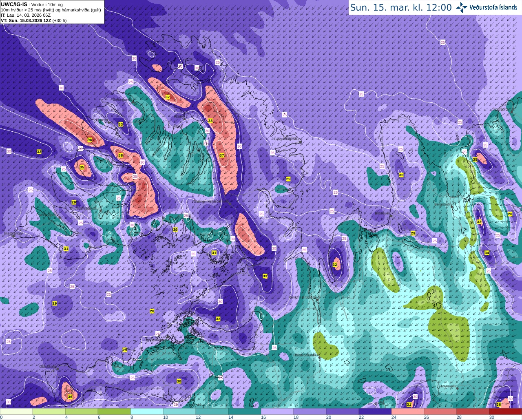This screenshot has width=522, height=420.
Task: Click the legend scale number 16
Action: 263,418
